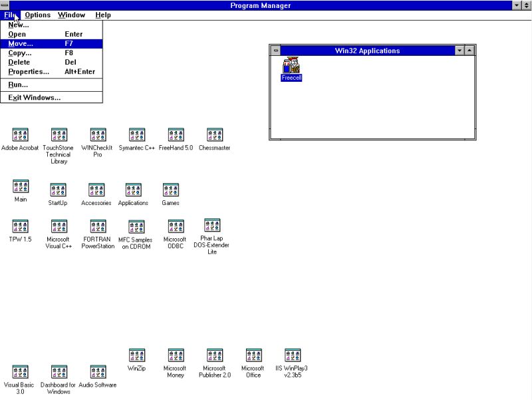Open the Window menu
The width and height of the screenshot is (532, 400).
click(x=72, y=15)
